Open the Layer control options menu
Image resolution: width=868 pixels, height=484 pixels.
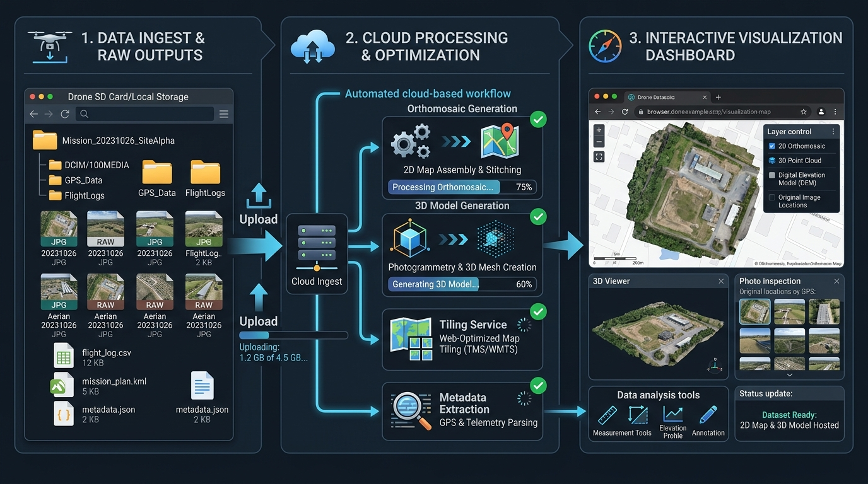coord(833,132)
